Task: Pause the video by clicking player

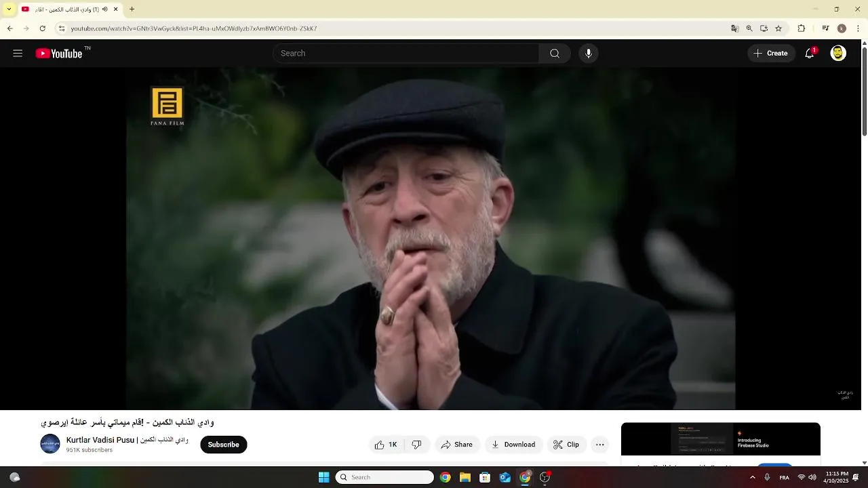Action: (x=431, y=238)
